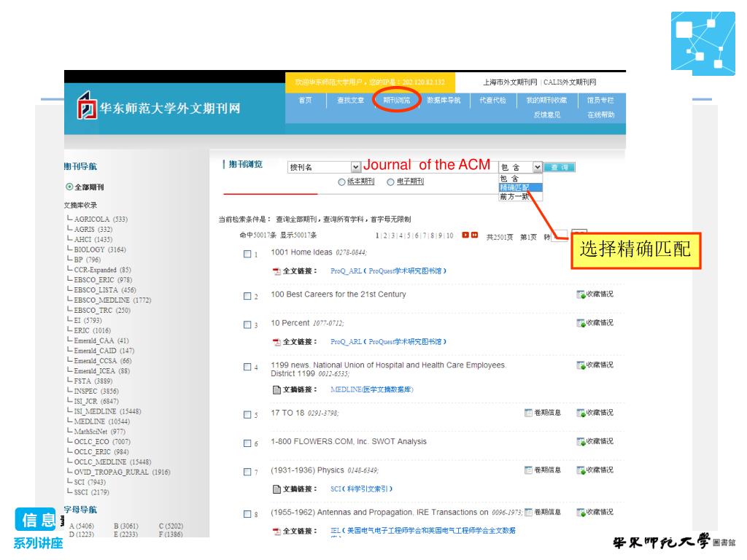Open the CALIS外文期刊网 link
Screen dimensions: 747x560
tap(570, 82)
